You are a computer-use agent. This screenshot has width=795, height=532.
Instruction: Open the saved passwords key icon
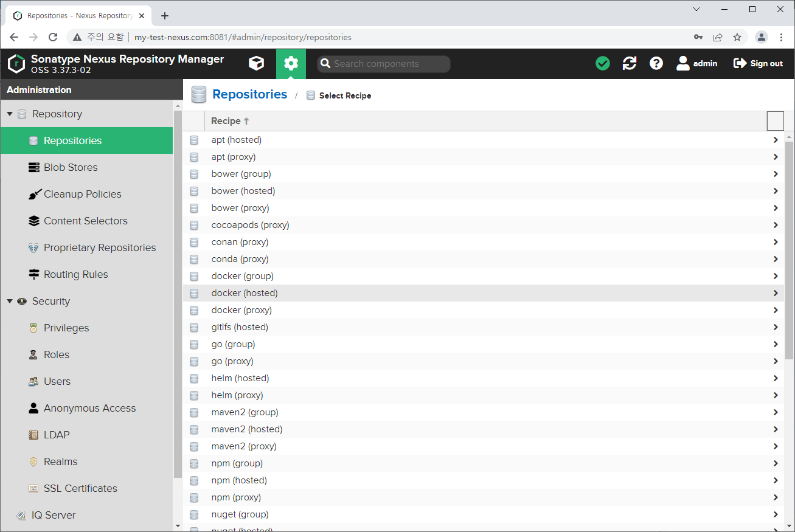(698, 37)
